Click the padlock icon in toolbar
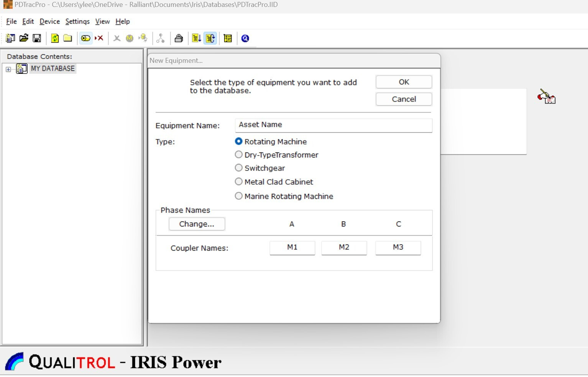Viewport: 588px width, 377px height. tap(179, 38)
